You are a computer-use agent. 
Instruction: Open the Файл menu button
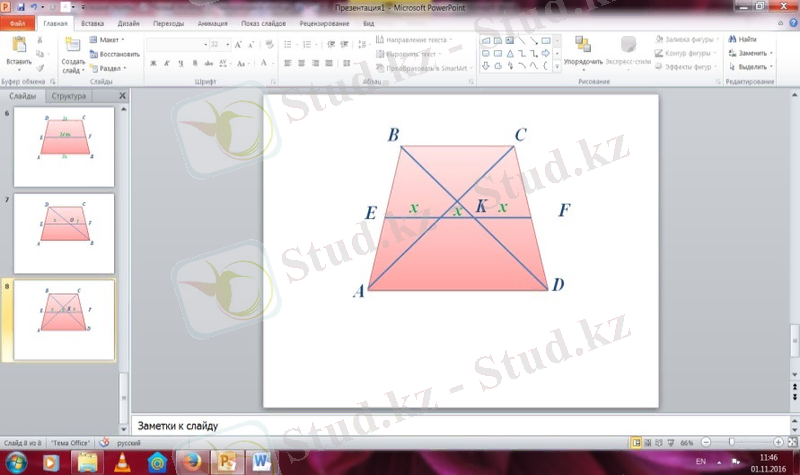(18, 22)
